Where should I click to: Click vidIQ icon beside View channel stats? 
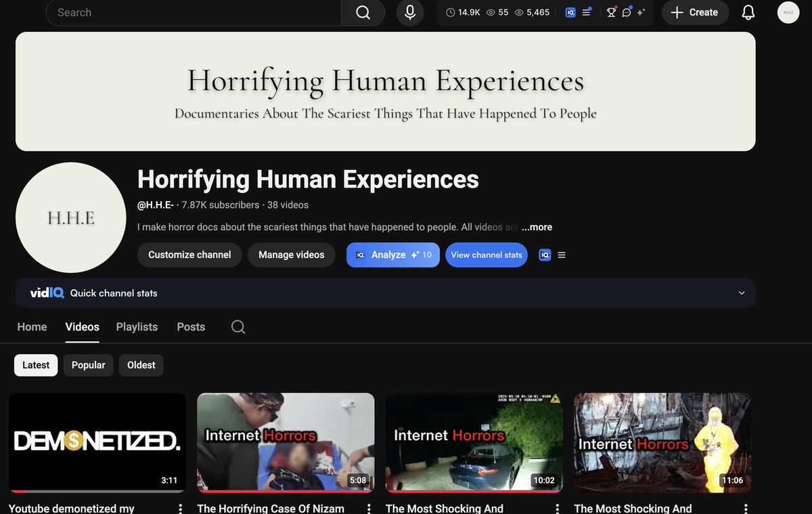tap(545, 255)
